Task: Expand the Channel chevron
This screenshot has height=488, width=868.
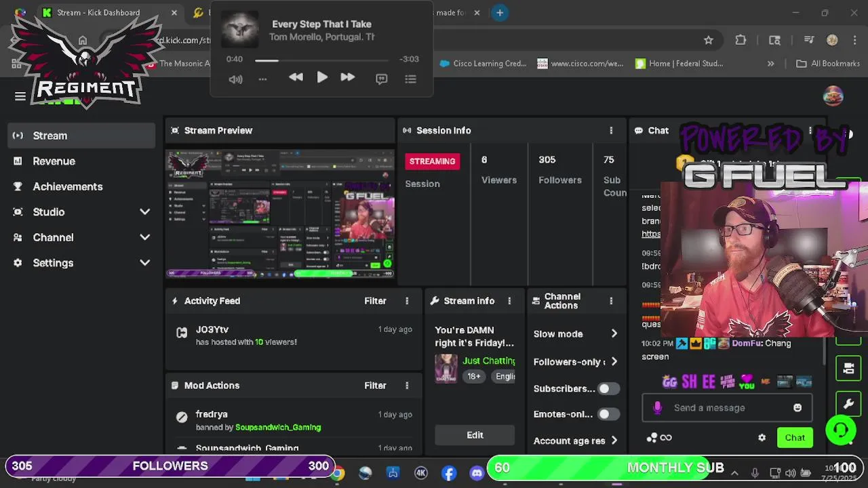Action: click(144, 237)
